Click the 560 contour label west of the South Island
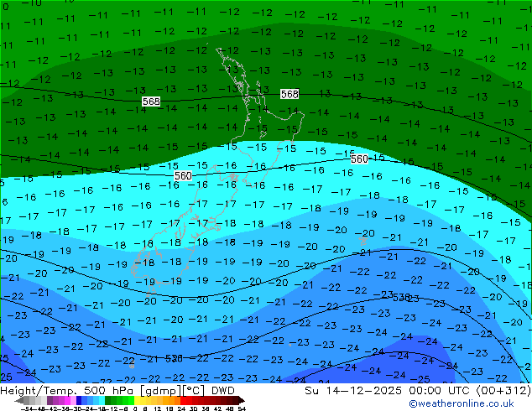Viewport: 532px width, 411px height. point(183,175)
